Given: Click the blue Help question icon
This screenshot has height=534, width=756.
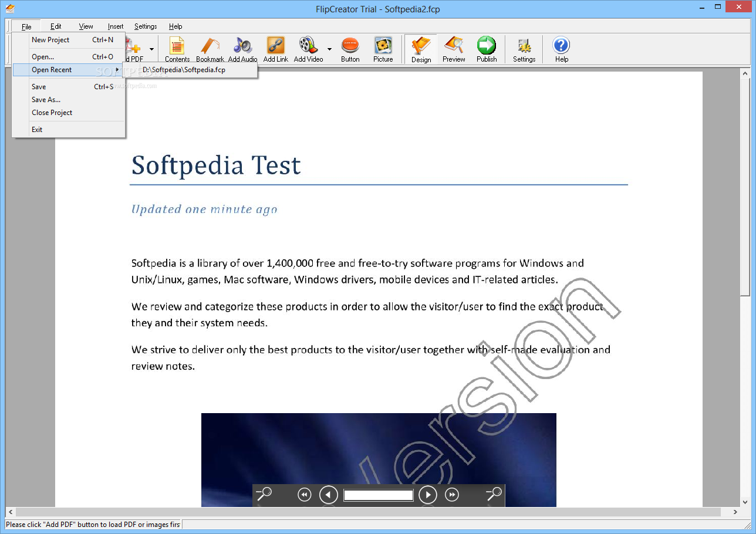Looking at the screenshot, I should pos(562,49).
